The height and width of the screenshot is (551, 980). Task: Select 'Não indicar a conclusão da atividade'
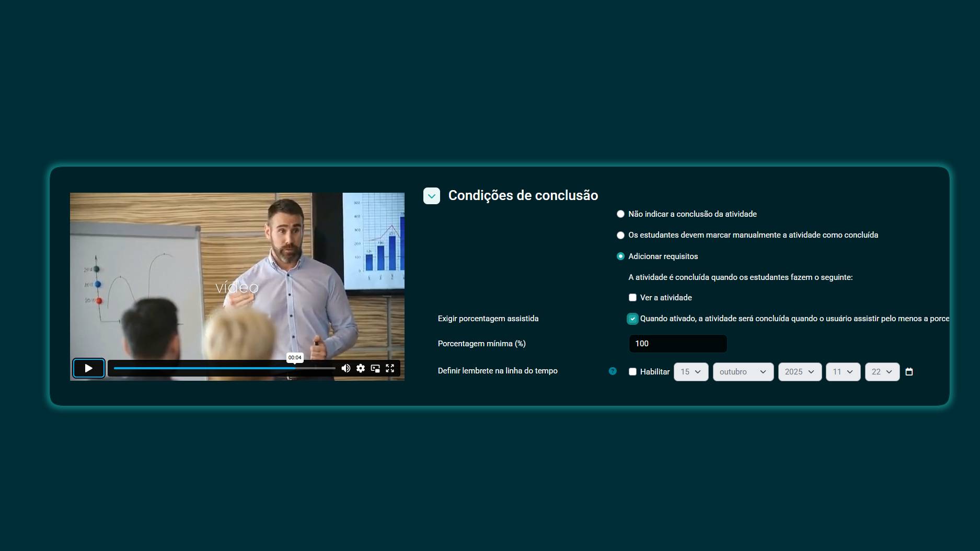(x=620, y=214)
